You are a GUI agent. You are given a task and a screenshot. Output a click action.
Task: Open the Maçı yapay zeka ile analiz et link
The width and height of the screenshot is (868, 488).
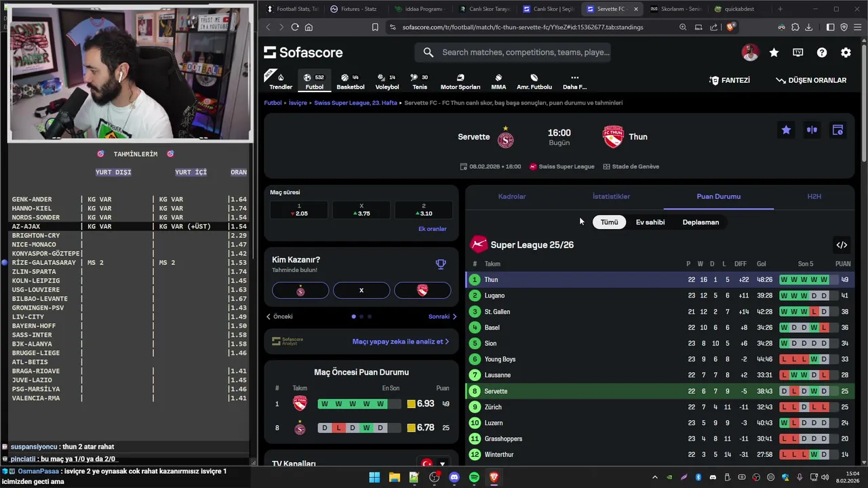[400, 342]
